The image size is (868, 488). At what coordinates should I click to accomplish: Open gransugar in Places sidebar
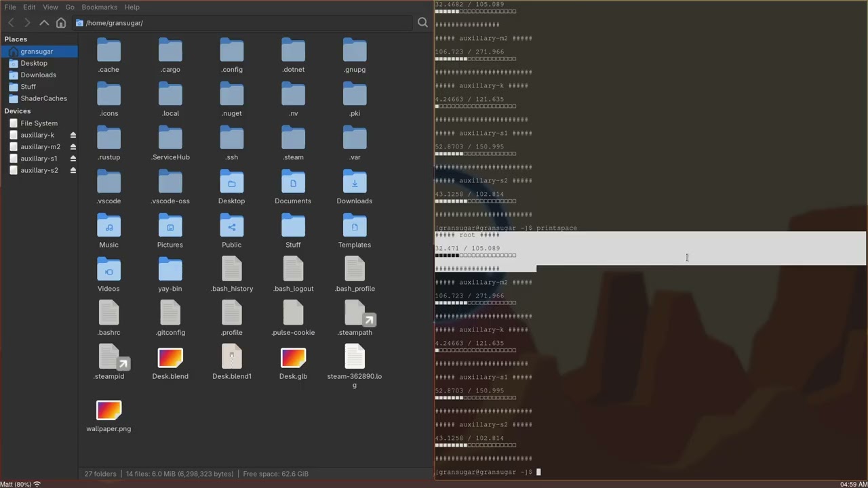[39, 52]
